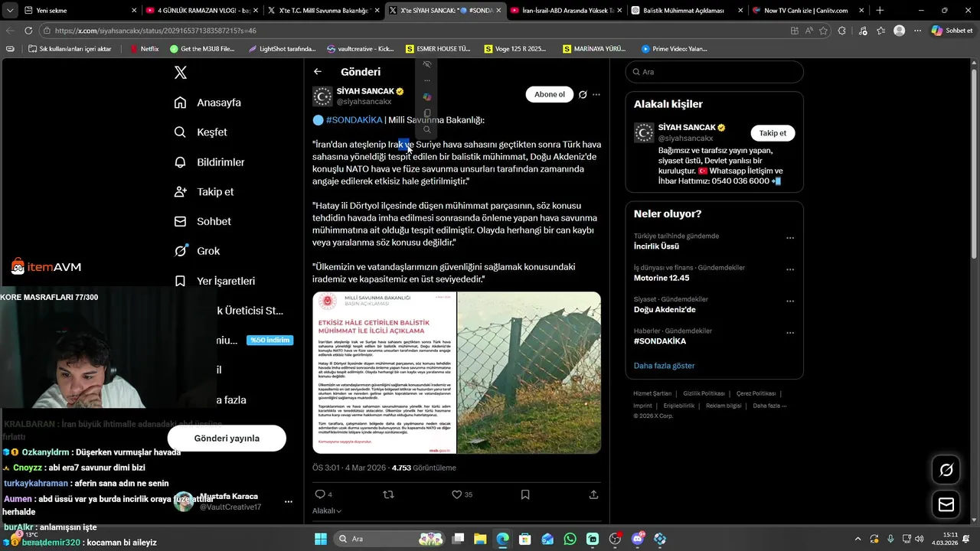The height and width of the screenshot is (551, 980).
Task: Open options for the Doğu Akdeniz'de trend
Action: pos(790,302)
